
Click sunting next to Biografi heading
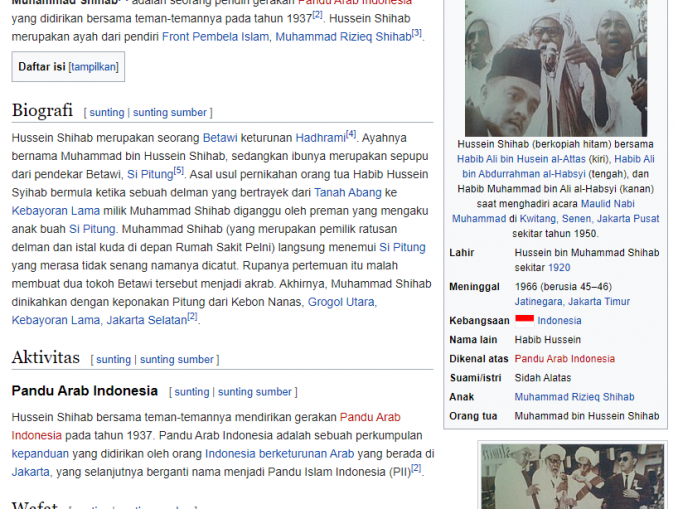[107, 112]
